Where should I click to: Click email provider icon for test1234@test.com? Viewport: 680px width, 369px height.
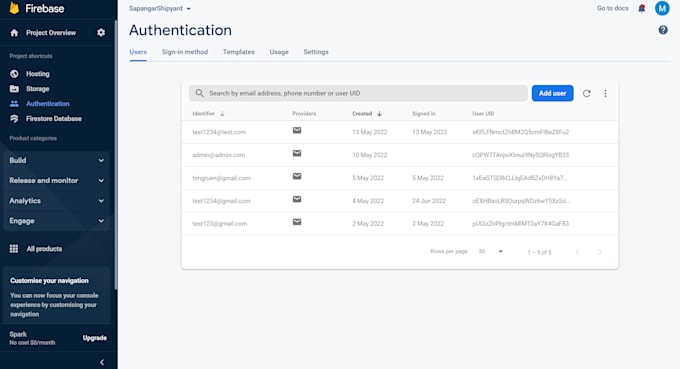coord(297,131)
